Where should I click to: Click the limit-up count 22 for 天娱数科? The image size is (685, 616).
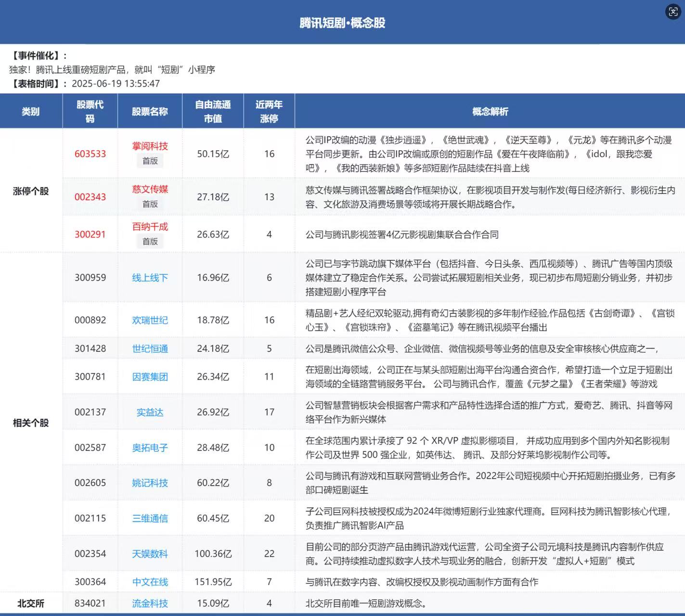tap(269, 554)
